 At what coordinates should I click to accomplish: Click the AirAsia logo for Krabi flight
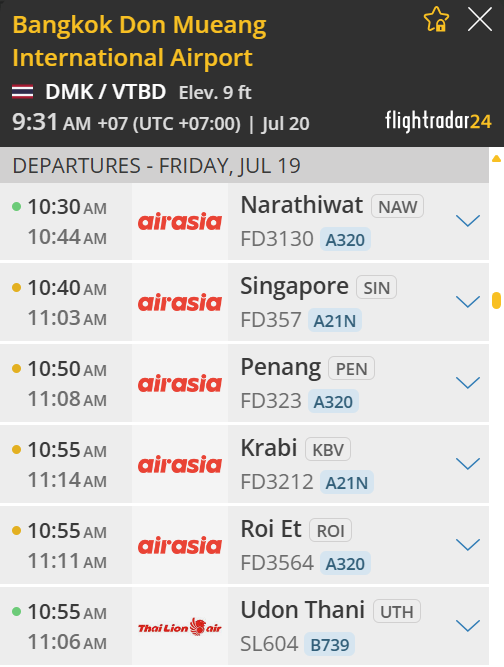[x=179, y=465]
